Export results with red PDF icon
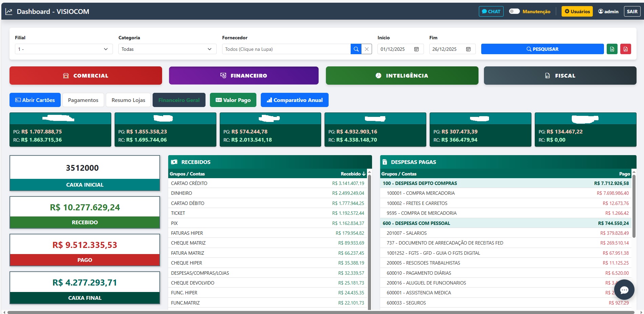Image resolution: width=644 pixels, height=314 pixels. [x=625, y=49]
